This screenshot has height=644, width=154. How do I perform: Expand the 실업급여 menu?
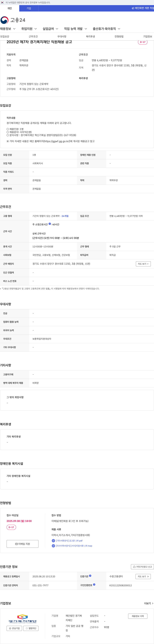50,29
